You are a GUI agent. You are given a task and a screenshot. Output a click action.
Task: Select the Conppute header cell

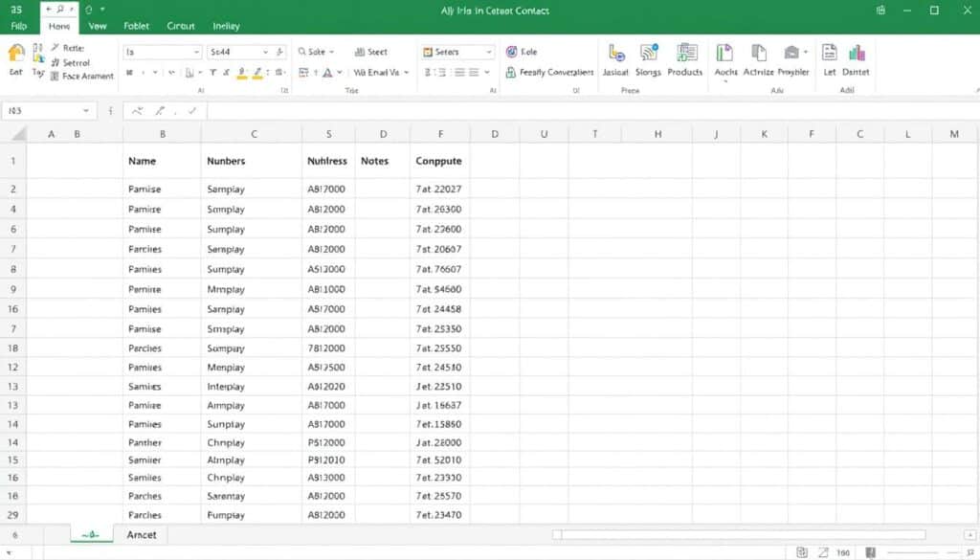[440, 161]
